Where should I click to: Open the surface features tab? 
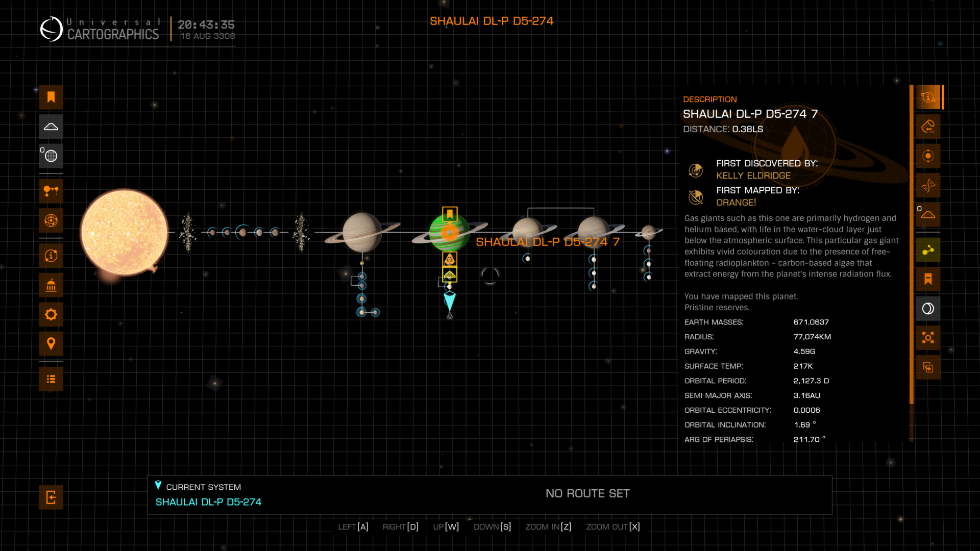point(928,214)
